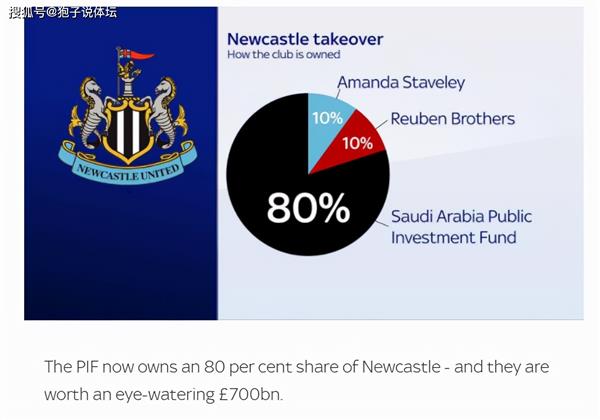Click the Reuben Brothers label
The width and height of the screenshot is (600, 420).
coord(452,119)
